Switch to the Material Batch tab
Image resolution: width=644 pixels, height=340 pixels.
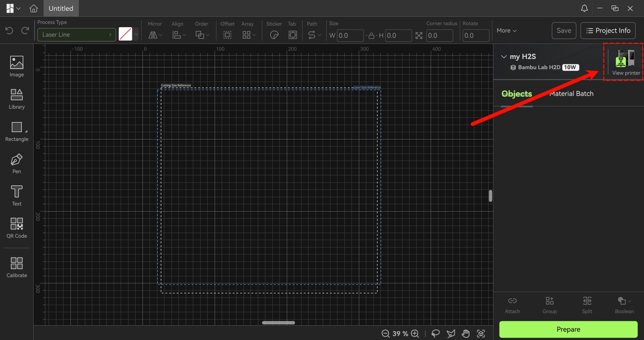click(x=571, y=94)
